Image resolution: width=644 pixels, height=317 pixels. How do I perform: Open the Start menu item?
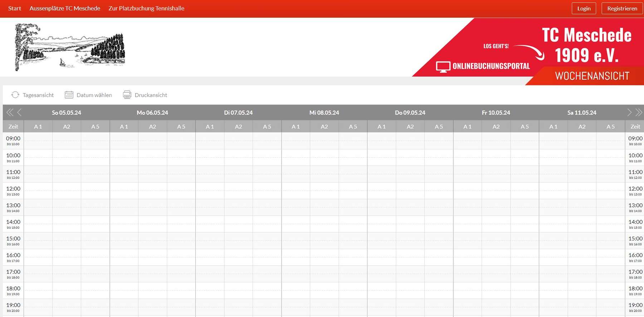15,8
